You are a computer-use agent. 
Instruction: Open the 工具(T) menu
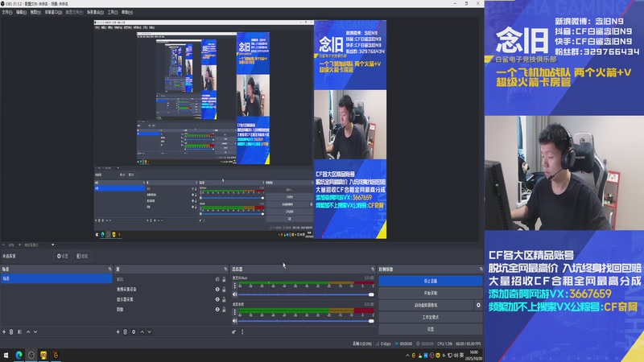pyautogui.click(x=113, y=12)
